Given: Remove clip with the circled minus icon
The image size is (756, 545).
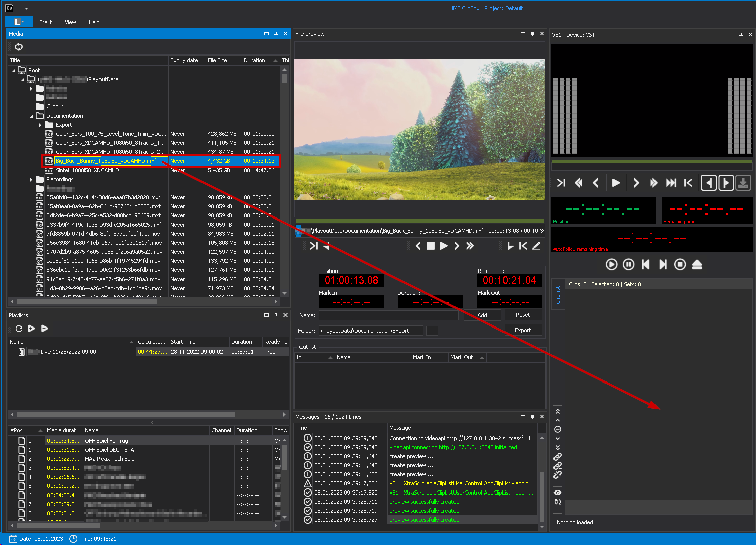Looking at the screenshot, I should [x=558, y=429].
